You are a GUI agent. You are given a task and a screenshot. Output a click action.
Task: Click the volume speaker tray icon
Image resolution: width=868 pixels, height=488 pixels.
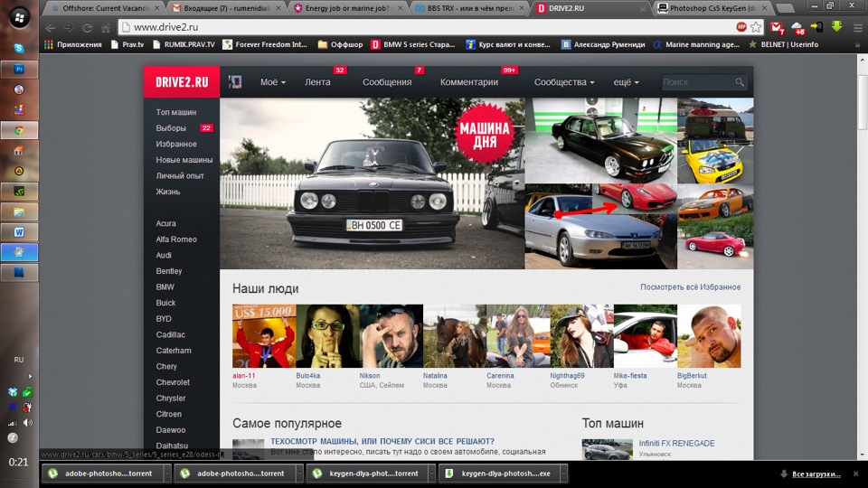[x=27, y=423]
